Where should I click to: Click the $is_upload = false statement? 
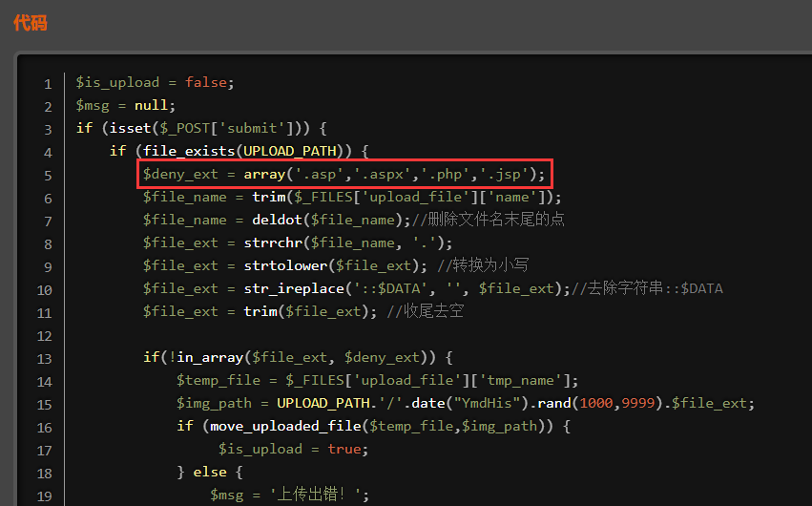click(155, 83)
